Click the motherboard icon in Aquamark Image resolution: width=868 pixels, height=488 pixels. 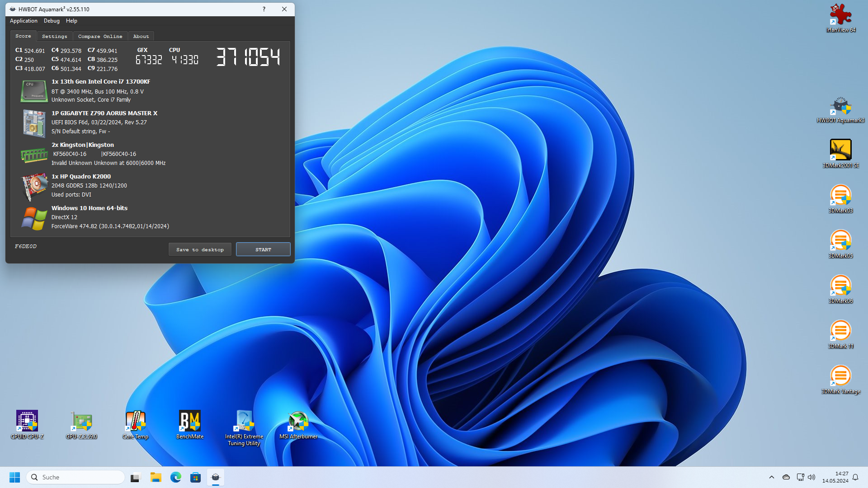tap(34, 123)
